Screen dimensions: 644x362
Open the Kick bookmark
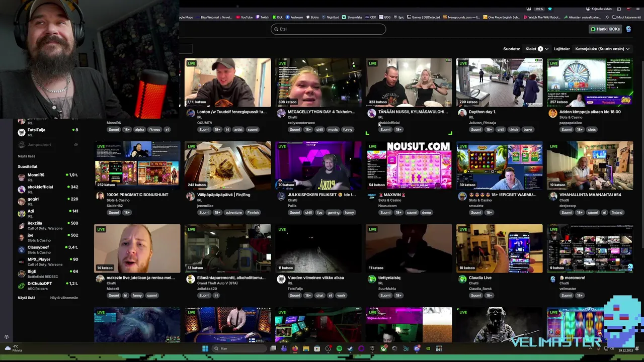(x=277, y=17)
